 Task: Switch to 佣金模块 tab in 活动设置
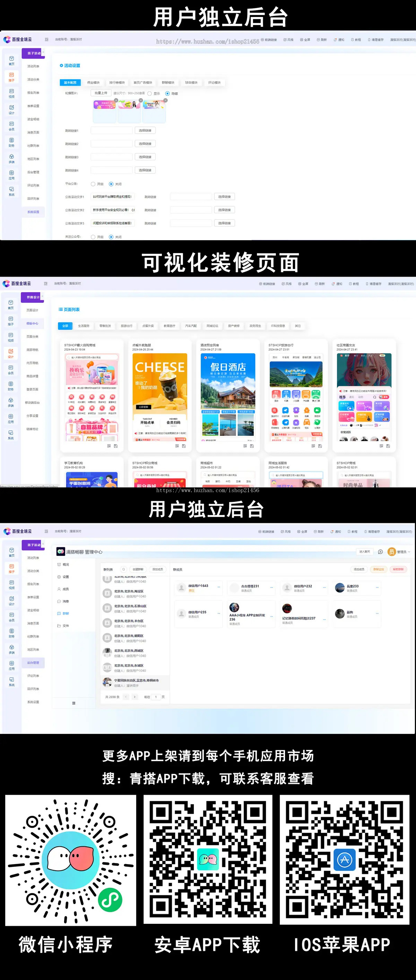[x=94, y=83]
